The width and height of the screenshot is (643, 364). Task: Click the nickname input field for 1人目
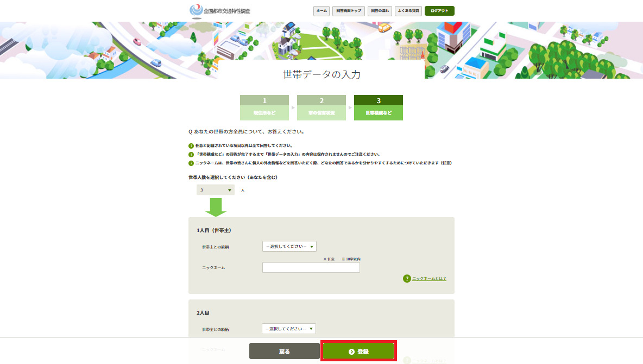pos(311,267)
